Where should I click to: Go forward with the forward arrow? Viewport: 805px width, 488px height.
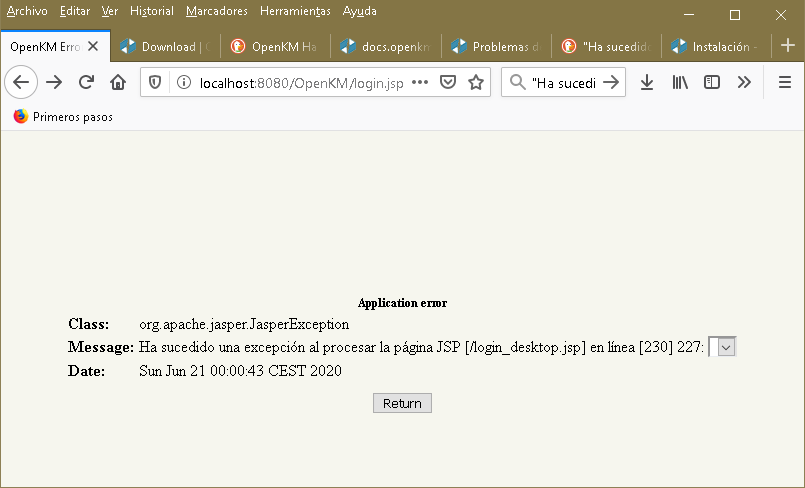[x=54, y=82]
